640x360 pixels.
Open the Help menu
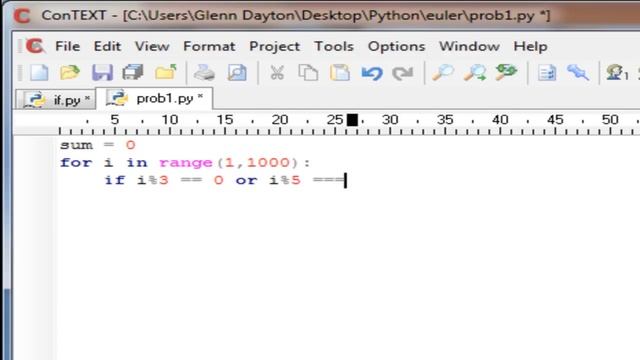pyautogui.click(x=531, y=47)
